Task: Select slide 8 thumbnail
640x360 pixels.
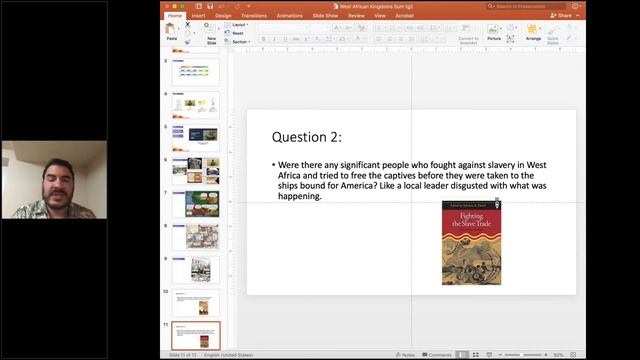Action: [196, 237]
